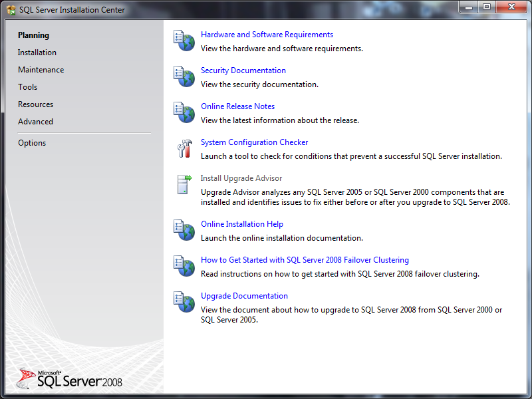Open the Options page
The width and height of the screenshot is (532, 399).
(x=32, y=143)
